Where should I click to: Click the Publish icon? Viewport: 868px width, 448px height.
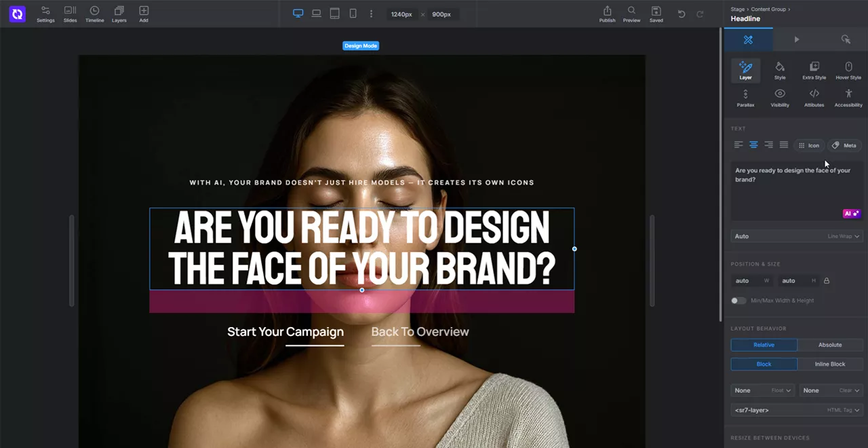[607, 14]
